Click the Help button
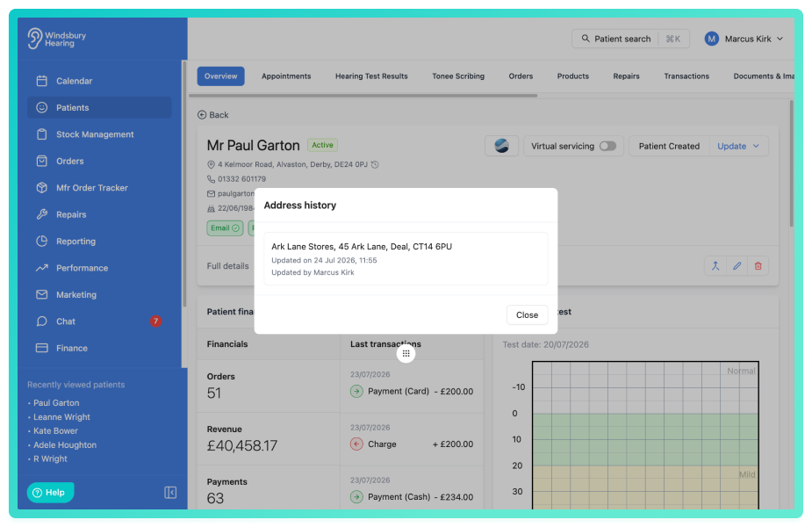812x527 pixels. click(x=50, y=492)
